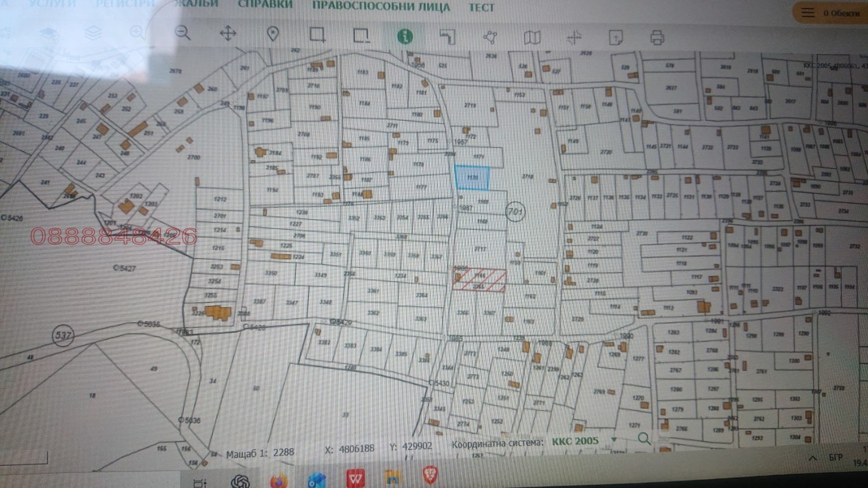This screenshot has height=488, width=868.
Task: Click the export page icon
Action: [x=616, y=38]
